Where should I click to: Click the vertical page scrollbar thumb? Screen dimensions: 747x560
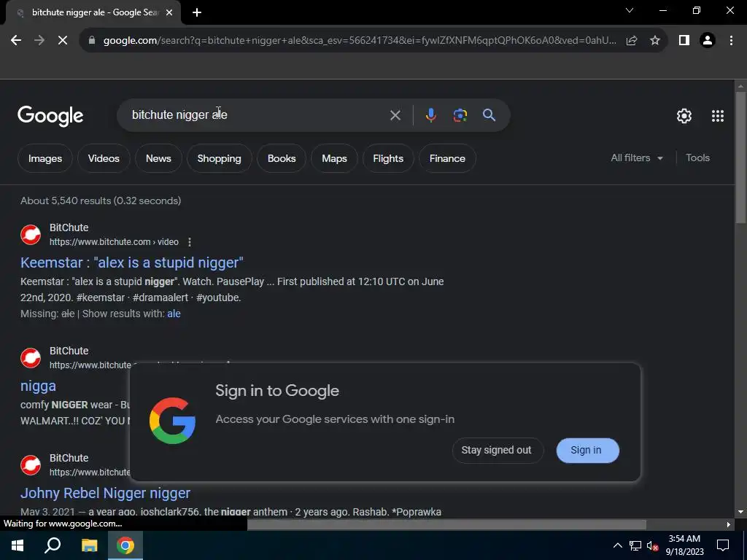pyautogui.click(x=740, y=157)
